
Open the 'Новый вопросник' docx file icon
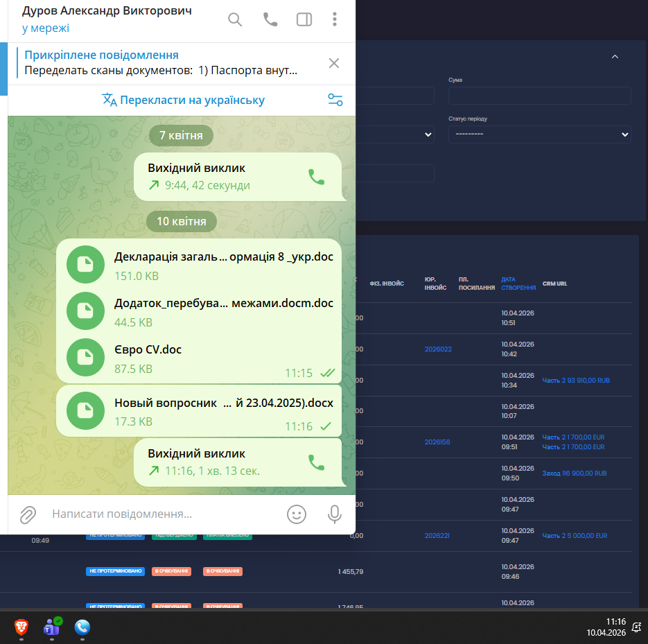pyautogui.click(x=85, y=411)
